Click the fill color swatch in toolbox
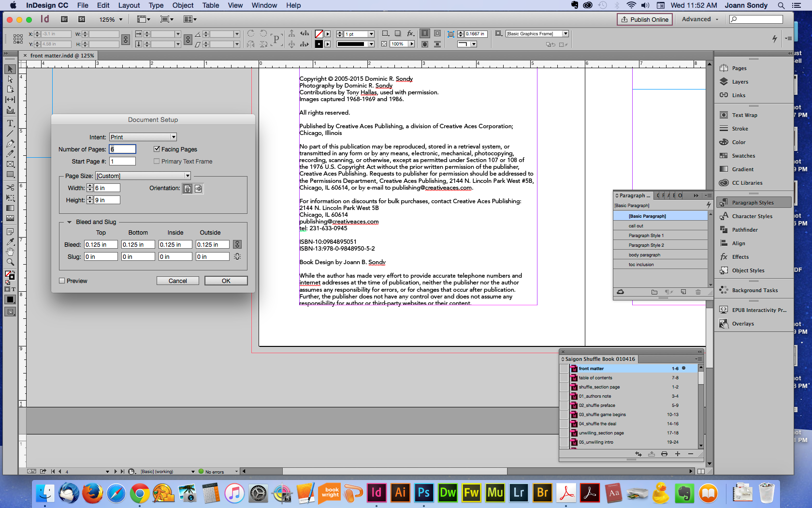 [x=8, y=274]
